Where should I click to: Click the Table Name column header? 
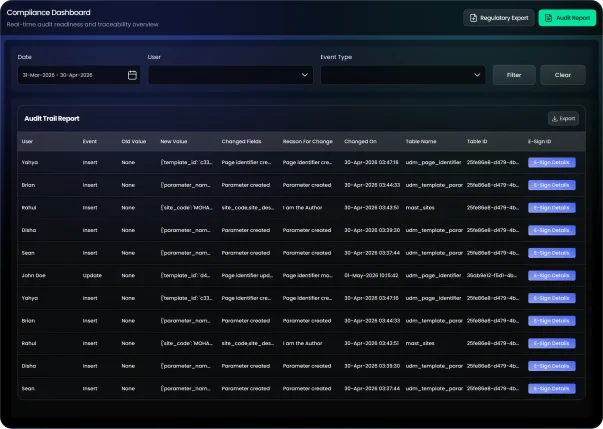[x=421, y=141]
